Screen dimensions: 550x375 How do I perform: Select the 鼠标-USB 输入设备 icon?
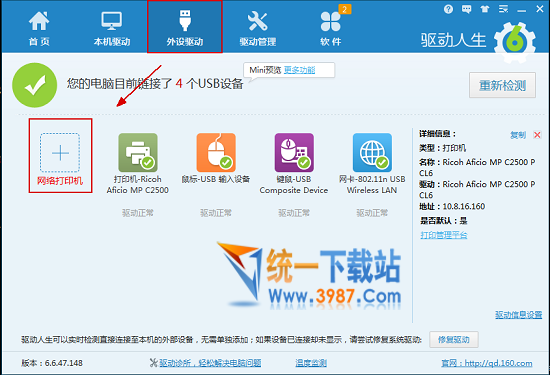[x=216, y=152]
